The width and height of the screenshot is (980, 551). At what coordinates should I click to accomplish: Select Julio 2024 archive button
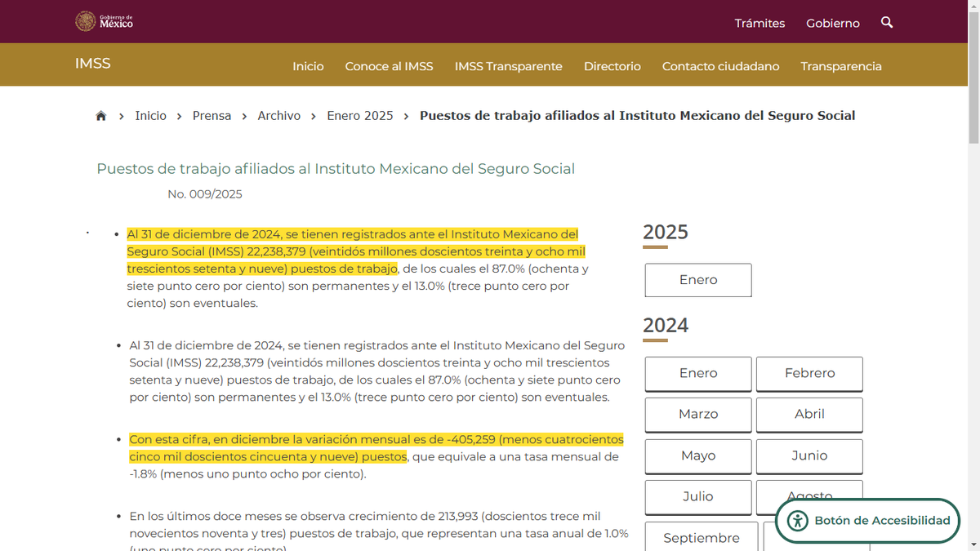coord(698,497)
